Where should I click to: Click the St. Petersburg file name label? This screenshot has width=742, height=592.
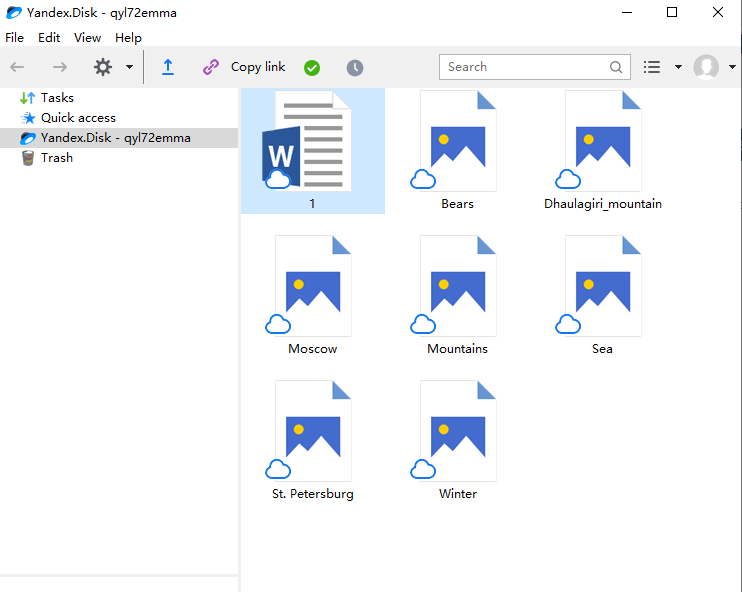tap(313, 494)
